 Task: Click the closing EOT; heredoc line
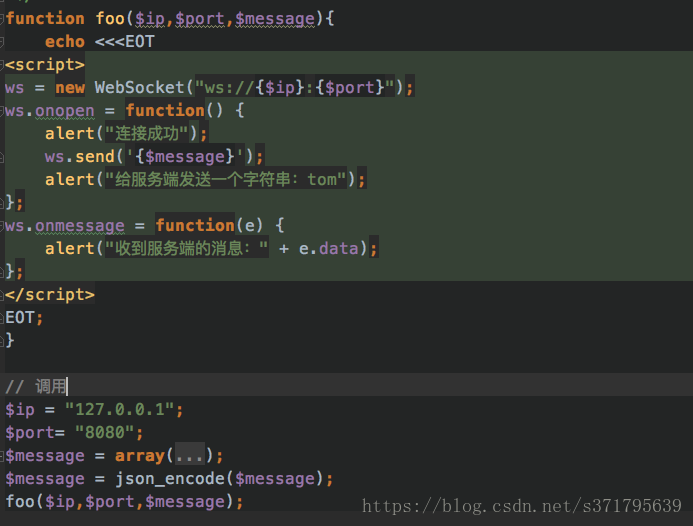(24, 317)
